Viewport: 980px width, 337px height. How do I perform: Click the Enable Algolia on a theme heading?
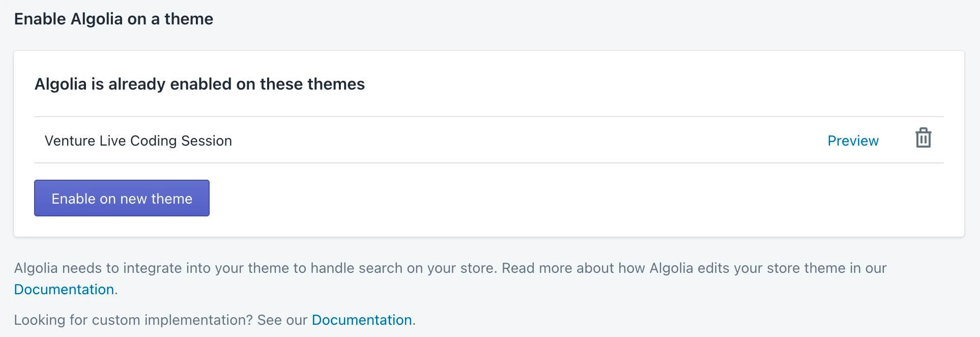(114, 18)
